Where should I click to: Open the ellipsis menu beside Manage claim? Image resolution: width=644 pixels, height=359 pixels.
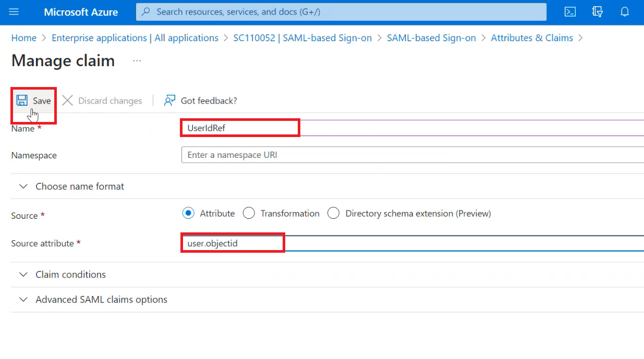tap(137, 61)
